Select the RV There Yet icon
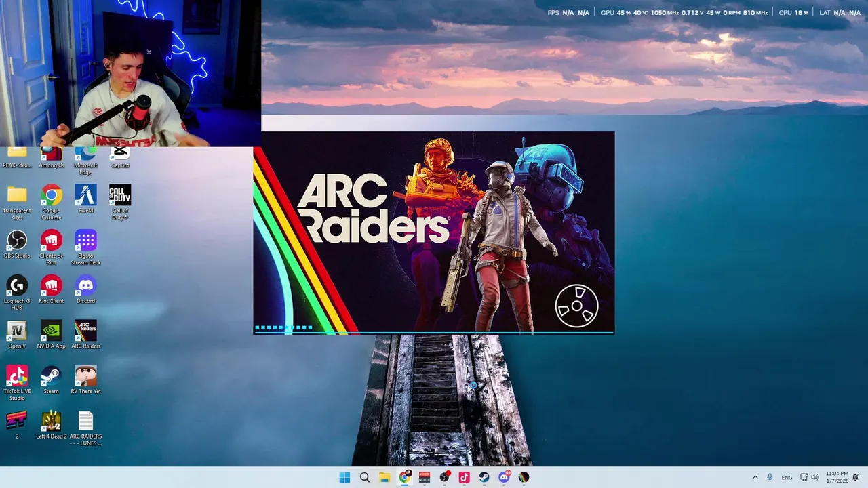 point(85,380)
